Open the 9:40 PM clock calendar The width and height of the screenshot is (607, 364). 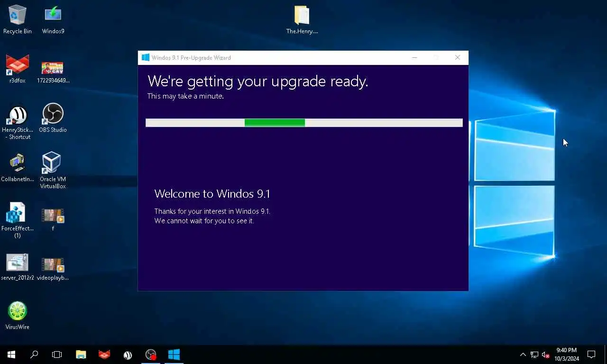[x=567, y=355]
